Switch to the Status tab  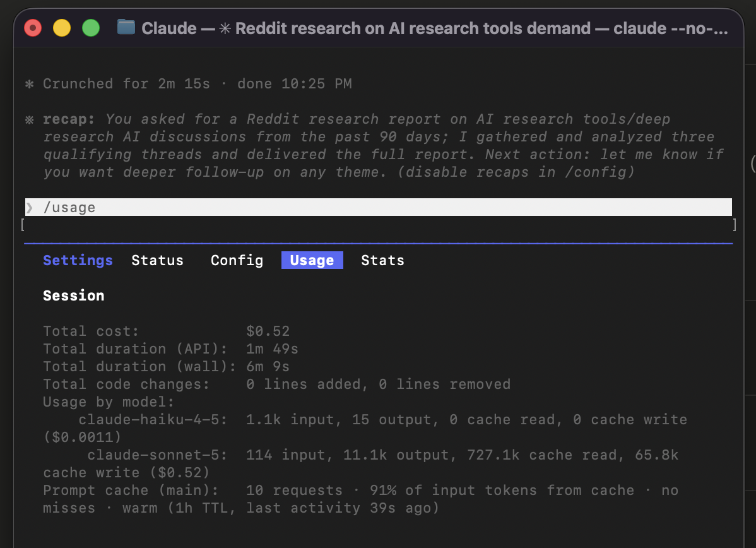click(157, 261)
